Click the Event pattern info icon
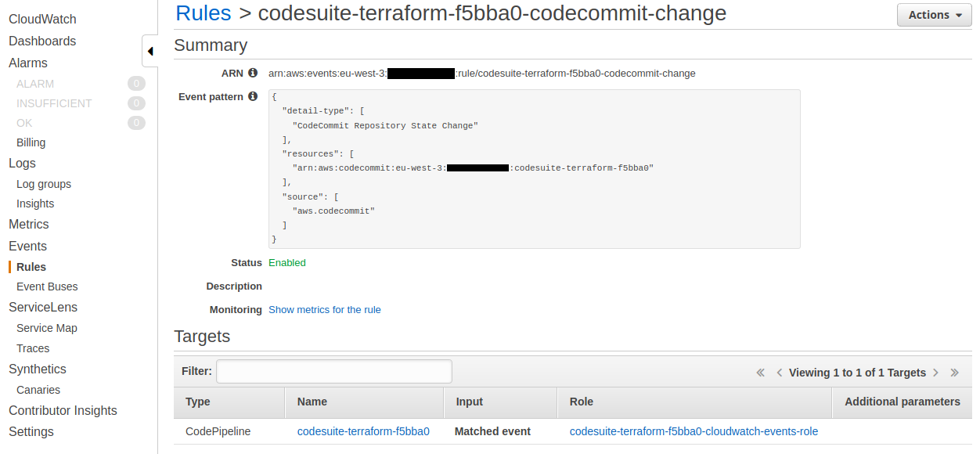This screenshot has width=980, height=454. tap(253, 96)
